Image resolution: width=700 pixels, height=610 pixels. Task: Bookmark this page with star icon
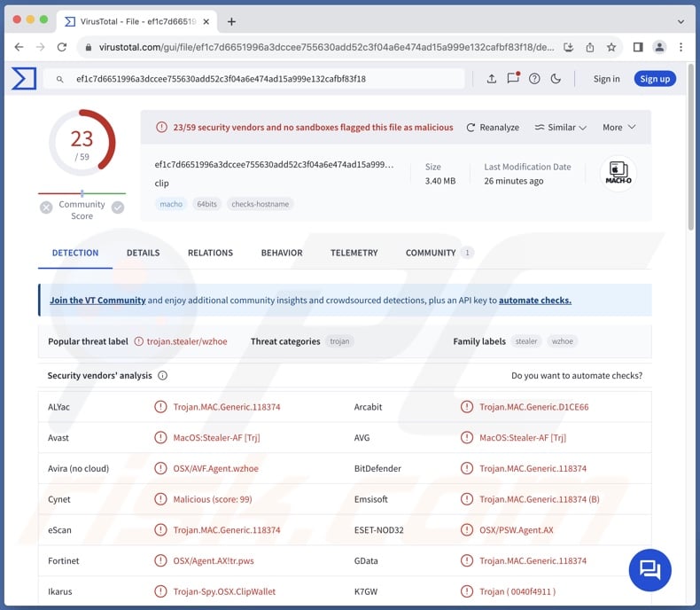click(611, 47)
